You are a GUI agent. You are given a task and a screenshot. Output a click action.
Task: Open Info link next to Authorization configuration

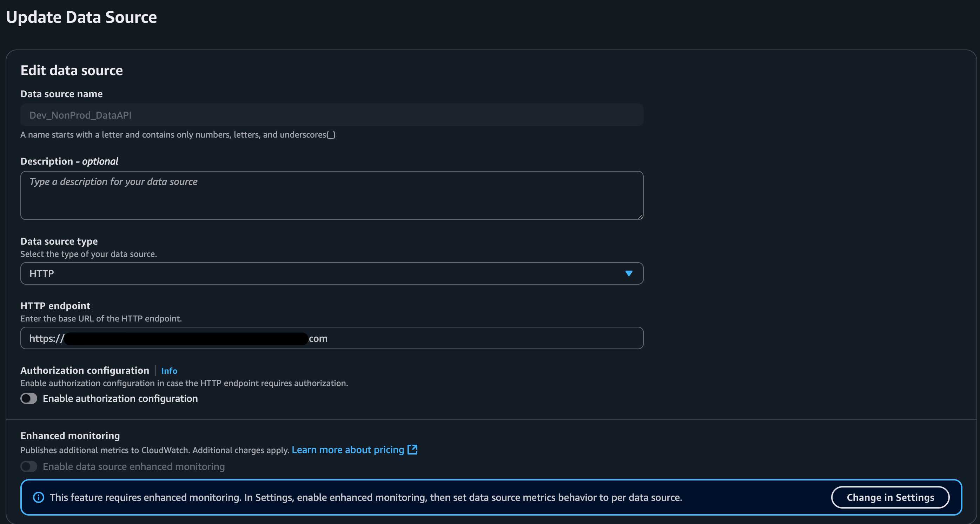pos(169,371)
